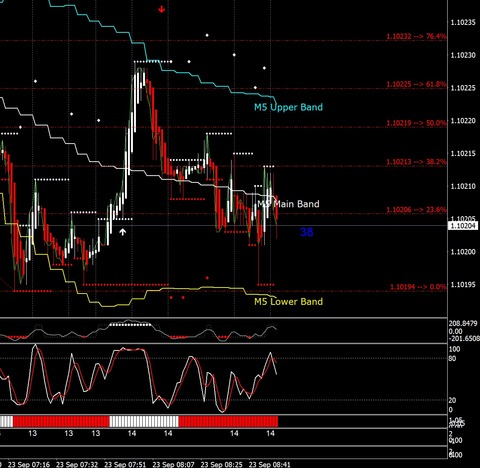Click the wide white segment of the trend bar
This screenshot has height=468, width=480.
tap(144, 421)
